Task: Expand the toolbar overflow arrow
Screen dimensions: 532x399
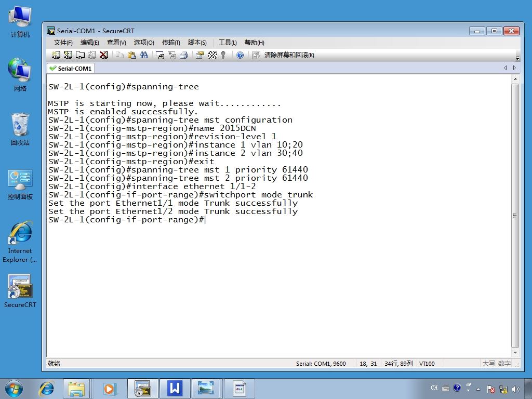Action: (517, 58)
